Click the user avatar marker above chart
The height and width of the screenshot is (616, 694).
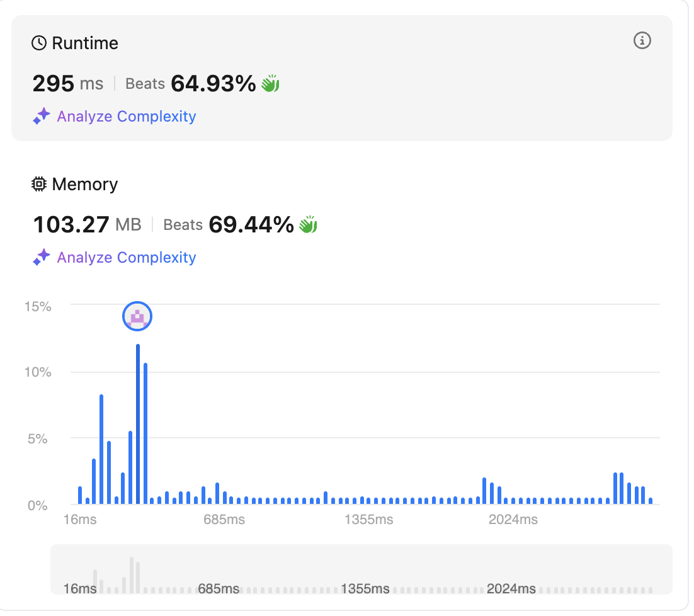click(137, 317)
